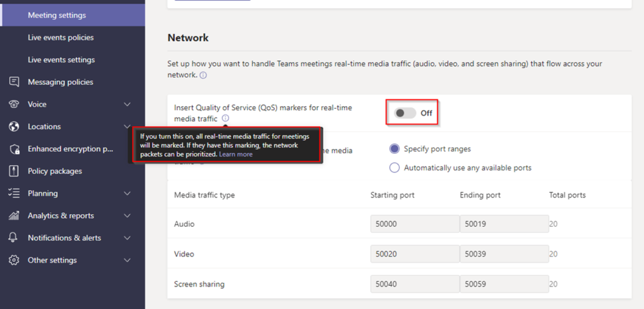Click the Voice phone icon
Image resolution: width=644 pixels, height=309 pixels.
14,104
